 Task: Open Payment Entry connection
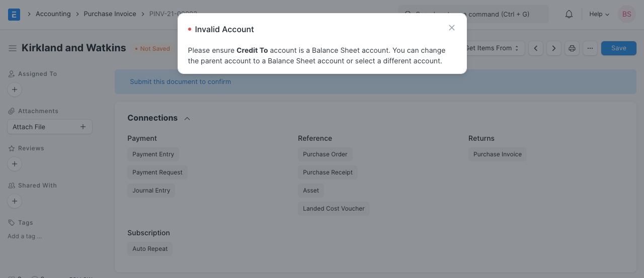point(153,154)
